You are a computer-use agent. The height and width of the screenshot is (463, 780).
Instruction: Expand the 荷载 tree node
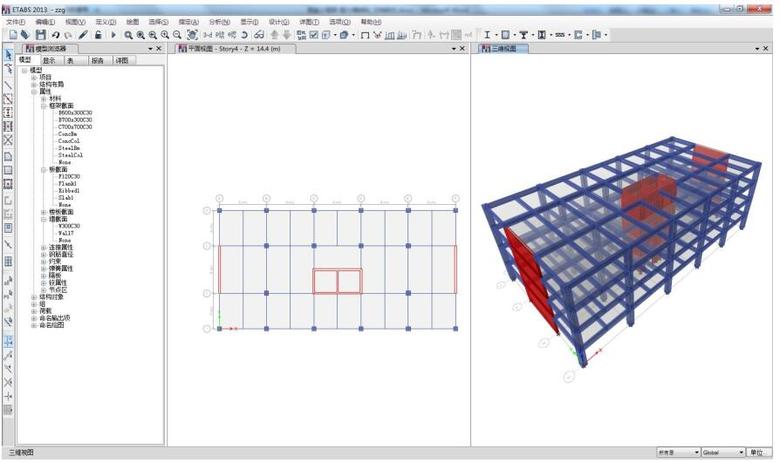point(33,311)
